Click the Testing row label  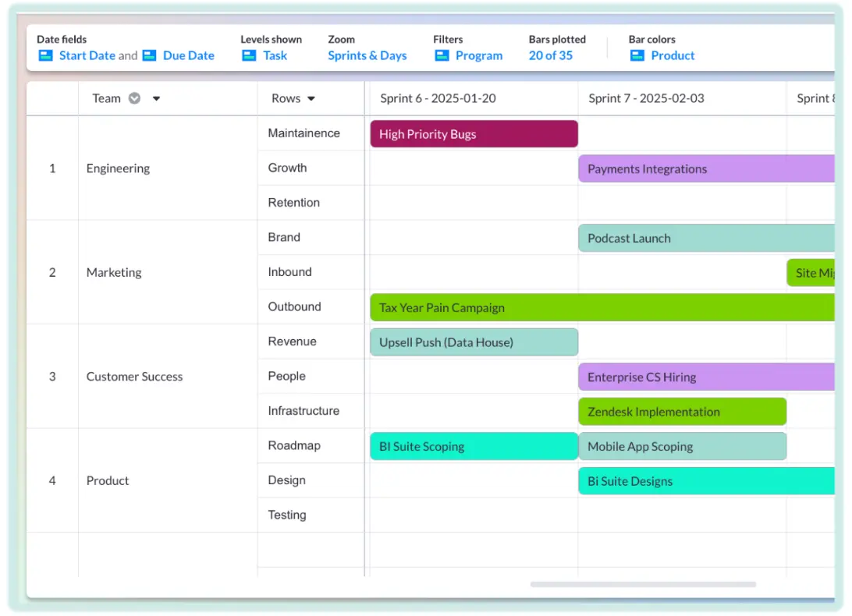[287, 515]
